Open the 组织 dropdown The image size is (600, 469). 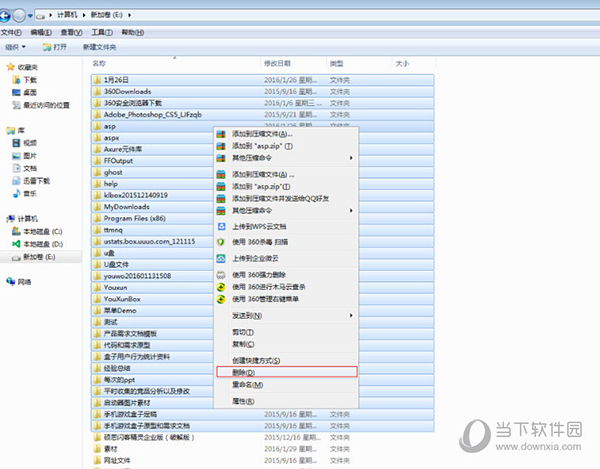[x=16, y=47]
